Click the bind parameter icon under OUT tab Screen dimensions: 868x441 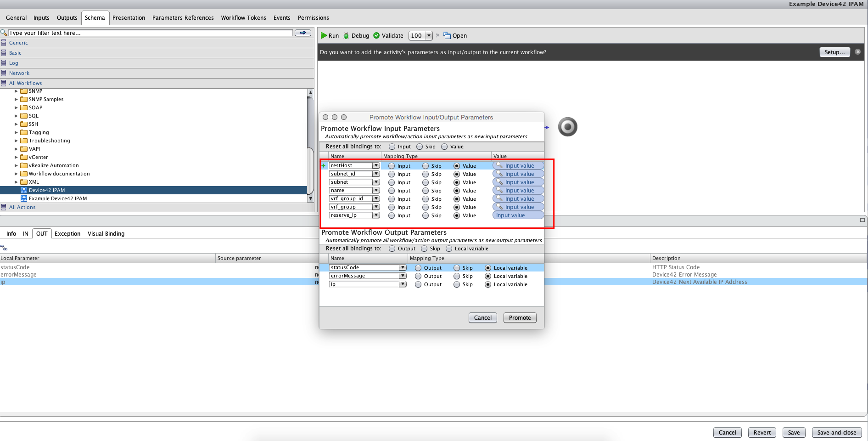click(x=4, y=248)
